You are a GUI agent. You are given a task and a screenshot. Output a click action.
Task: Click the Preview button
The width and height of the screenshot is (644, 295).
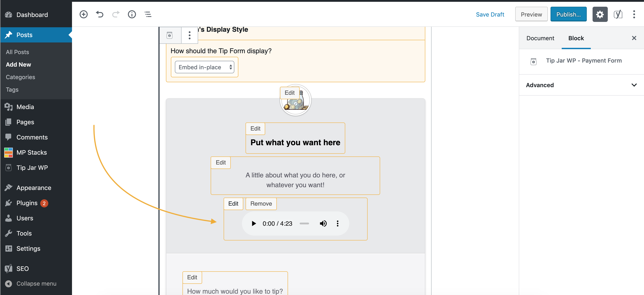[531, 15]
